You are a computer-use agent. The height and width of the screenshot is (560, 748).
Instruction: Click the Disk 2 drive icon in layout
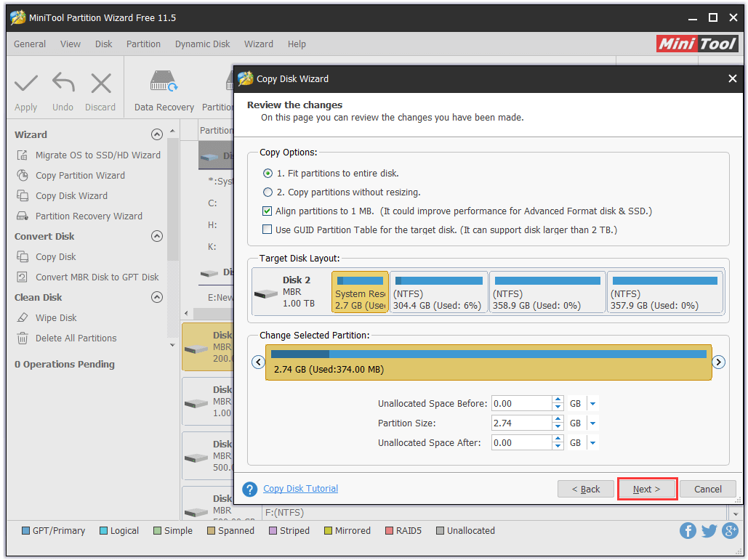click(x=266, y=293)
